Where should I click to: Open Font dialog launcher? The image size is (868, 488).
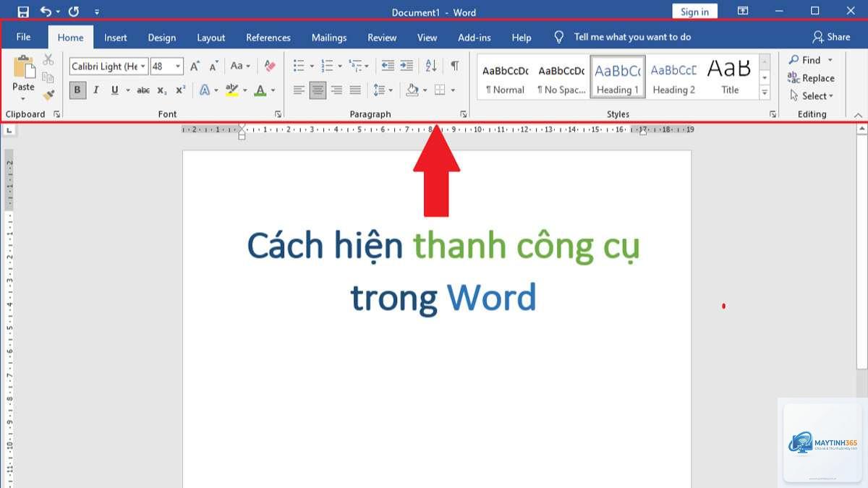pyautogui.click(x=278, y=114)
